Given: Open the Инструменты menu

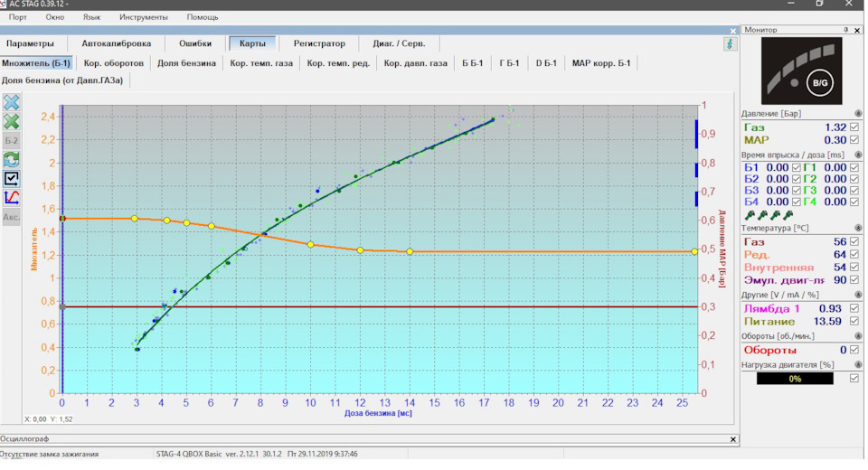Looking at the screenshot, I should tap(144, 17).
